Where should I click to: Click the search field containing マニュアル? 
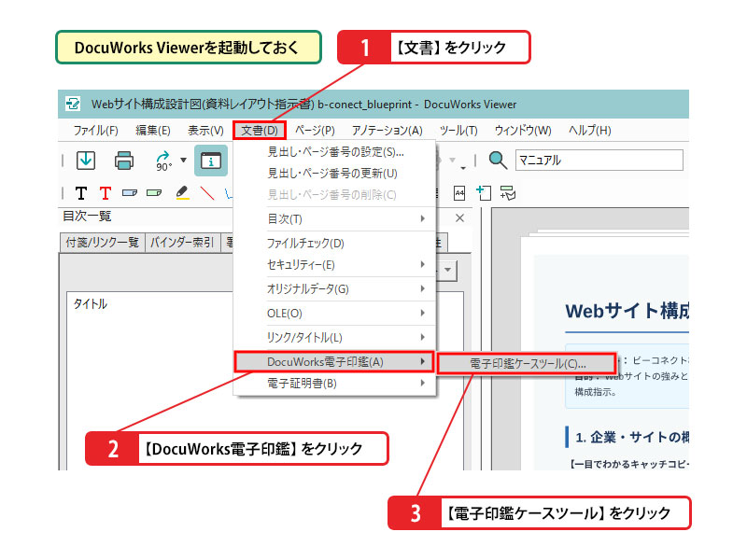[599, 160]
